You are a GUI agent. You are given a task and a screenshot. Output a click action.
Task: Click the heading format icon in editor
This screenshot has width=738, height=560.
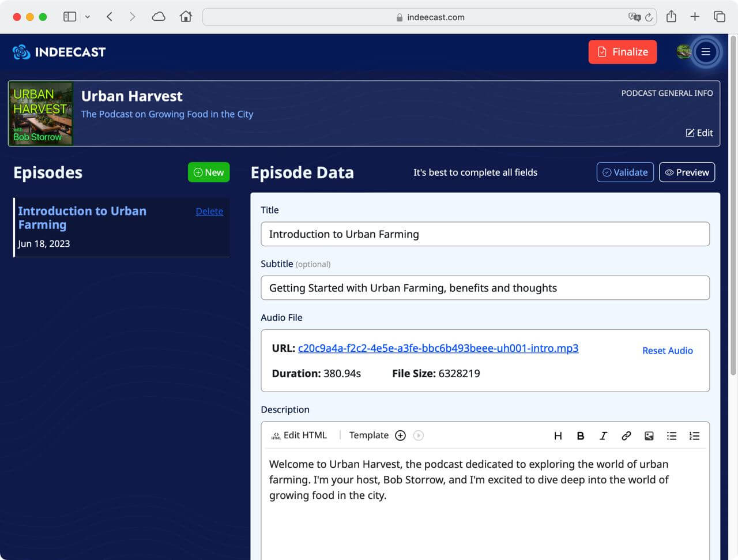tap(558, 436)
